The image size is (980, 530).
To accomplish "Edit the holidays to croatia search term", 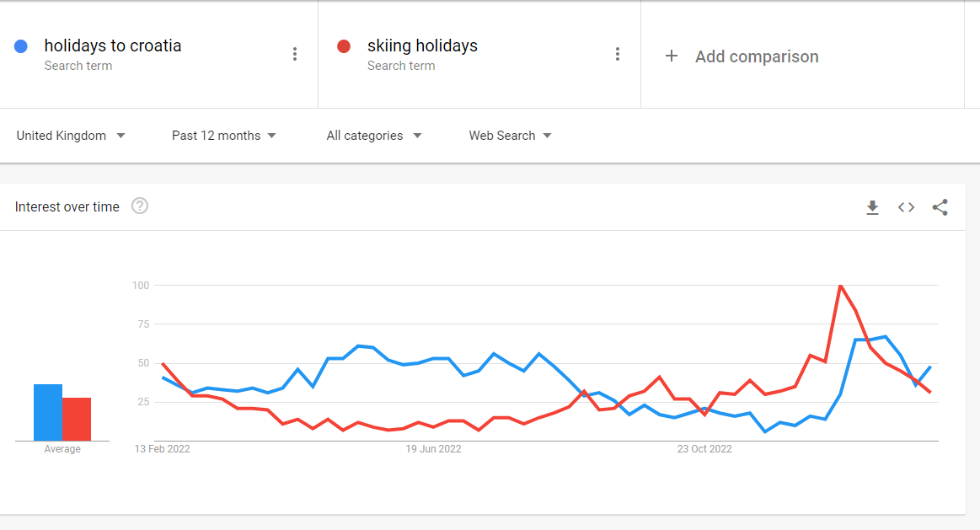I will (x=113, y=46).
